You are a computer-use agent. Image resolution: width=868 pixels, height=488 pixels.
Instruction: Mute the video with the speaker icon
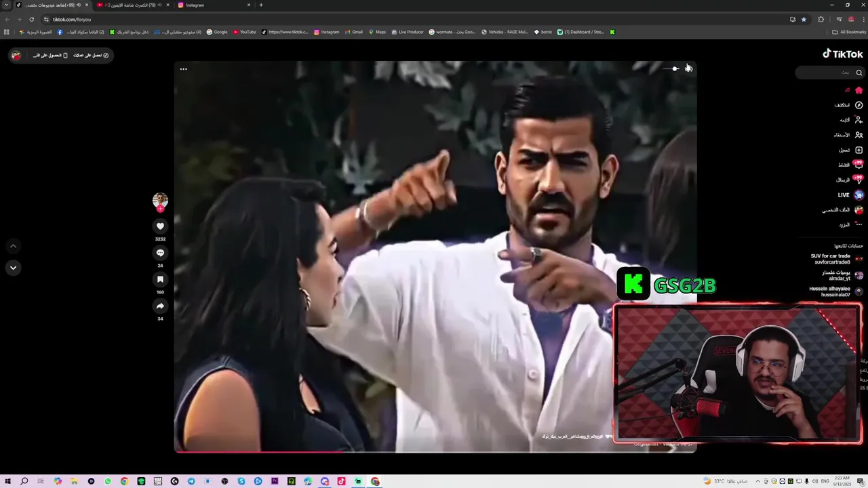coord(688,68)
